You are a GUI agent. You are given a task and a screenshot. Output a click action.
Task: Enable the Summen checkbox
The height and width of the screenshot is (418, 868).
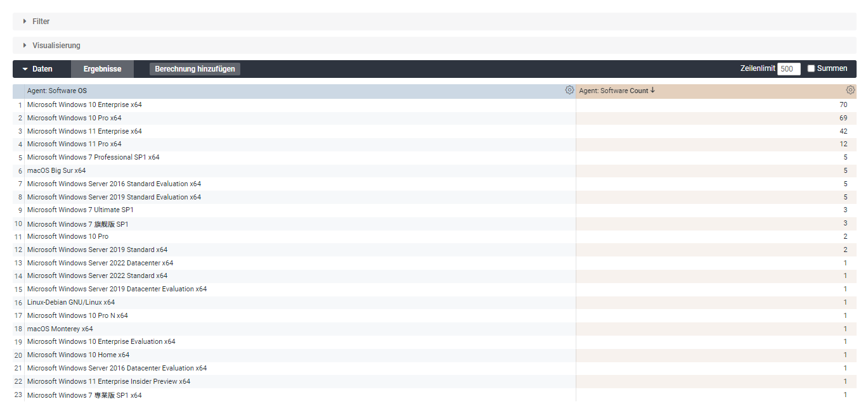[x=811, y=68]
